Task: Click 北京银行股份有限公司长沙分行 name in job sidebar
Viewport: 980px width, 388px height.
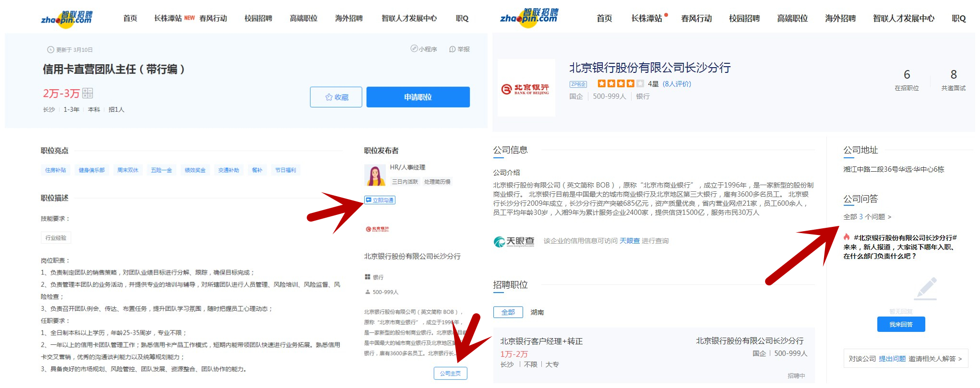Action: pos(412,256)
